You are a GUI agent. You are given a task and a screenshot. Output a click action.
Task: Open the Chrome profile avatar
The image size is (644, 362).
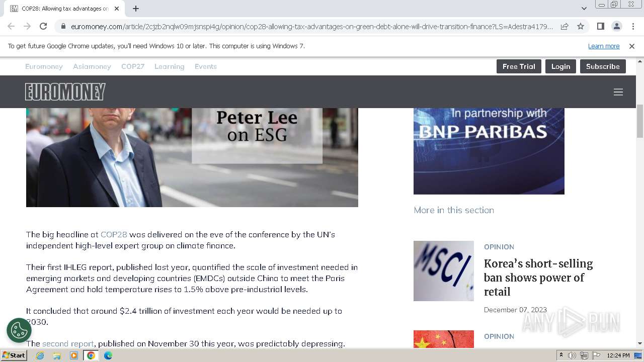(616, 26)
